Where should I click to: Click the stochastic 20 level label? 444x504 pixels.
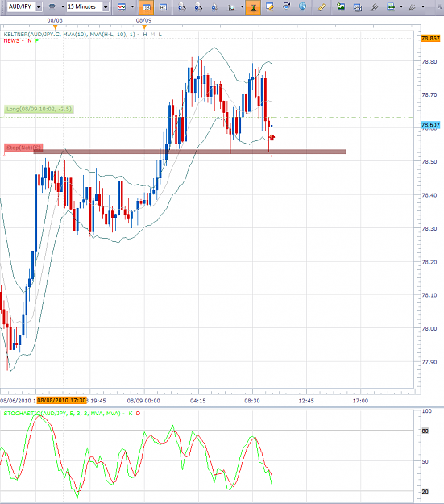(x=425, y=491)
